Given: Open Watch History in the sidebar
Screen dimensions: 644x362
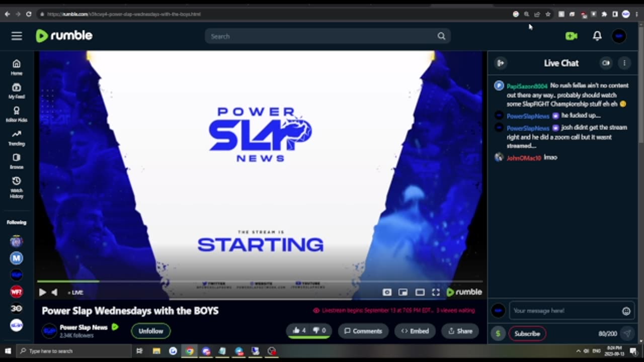Looking at the screenshot, I should [17, 187].
